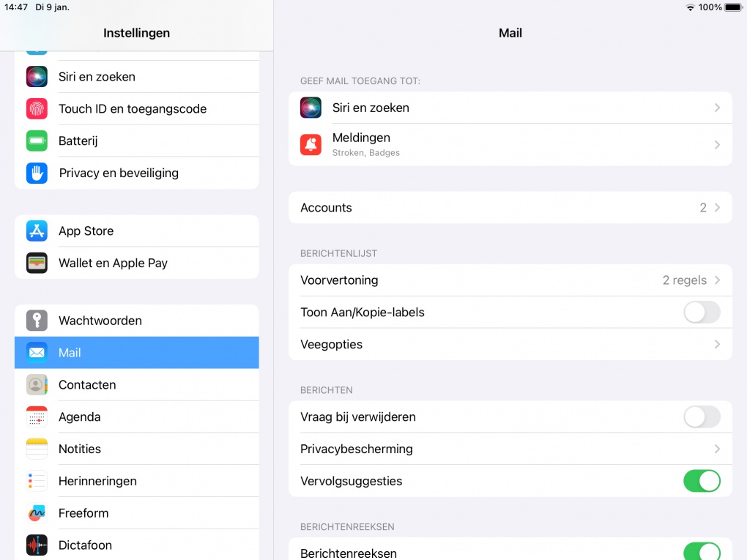Image resolution: width=747 pixels, height=560 pixels.
Task: Tap the battery status icon
Action: click(734, 7)
